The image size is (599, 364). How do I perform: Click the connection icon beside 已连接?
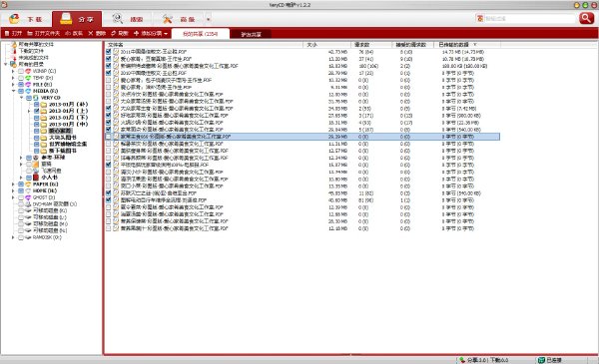pos(541,360)
